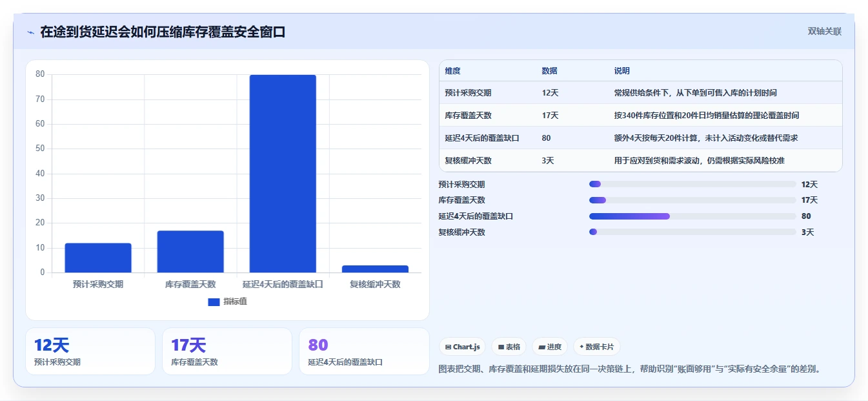Click the chart title 在途到货延迟会如何压缩库存覆盖安全窗口
Screen dimensions: 868x401
click(x=163, y=32)
